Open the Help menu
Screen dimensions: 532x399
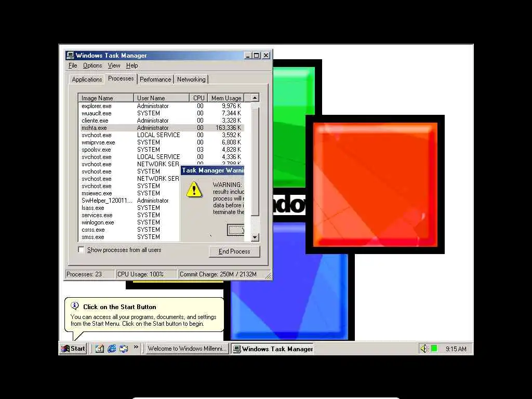132,65
